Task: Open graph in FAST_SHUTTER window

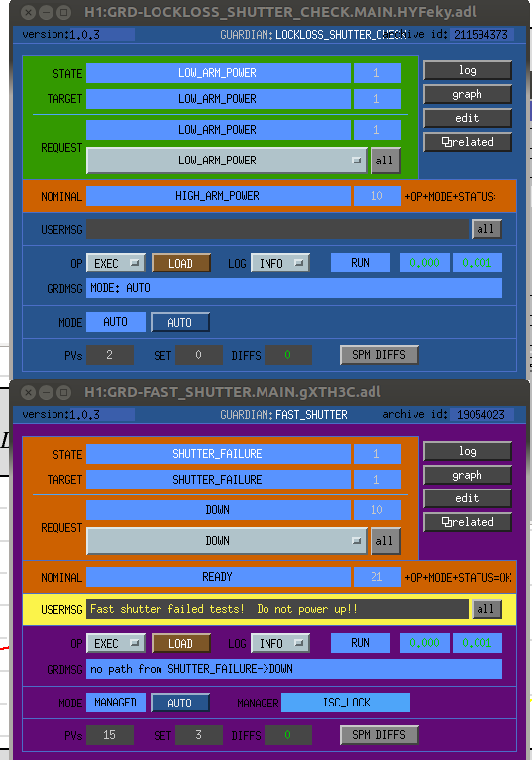Action: pos(467,475)
